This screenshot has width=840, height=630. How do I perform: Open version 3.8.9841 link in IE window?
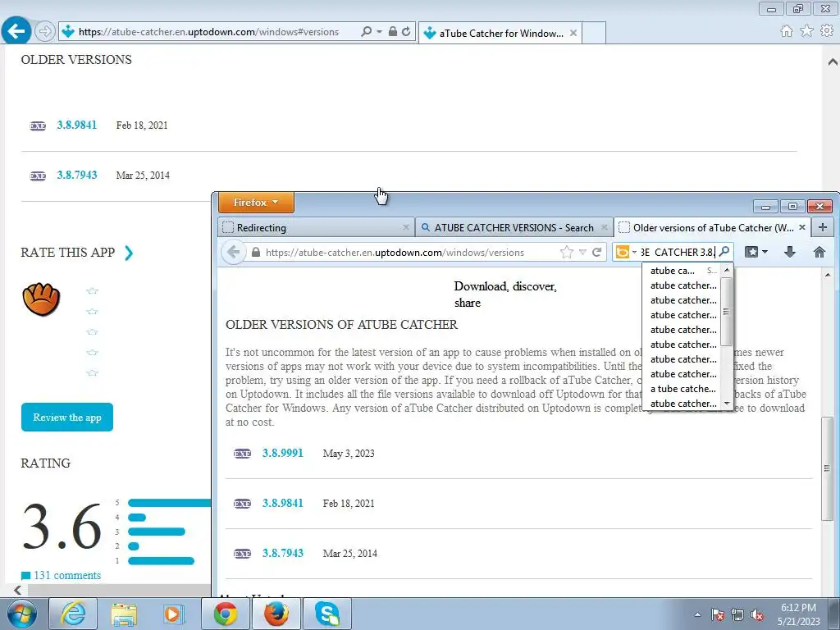[x=76, y=125]
